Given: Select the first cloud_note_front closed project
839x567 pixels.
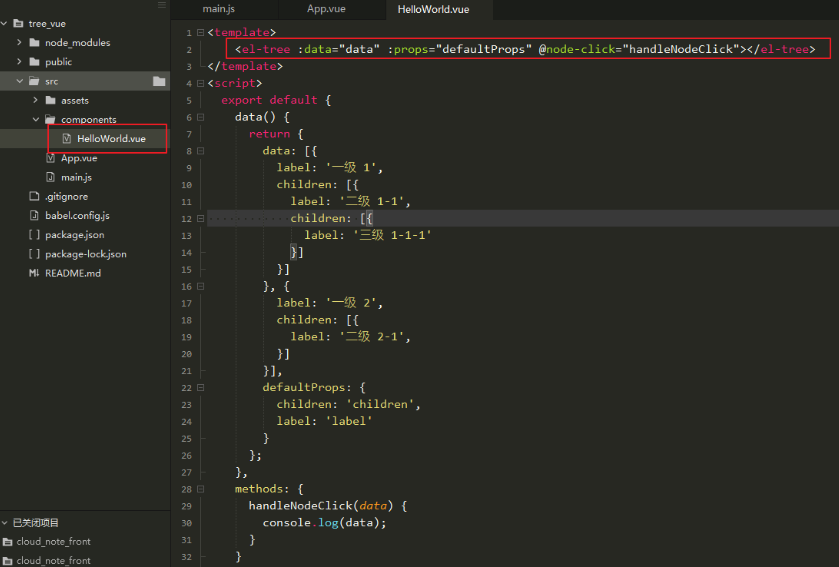Looking at the screenshot, I should (54, 542).
